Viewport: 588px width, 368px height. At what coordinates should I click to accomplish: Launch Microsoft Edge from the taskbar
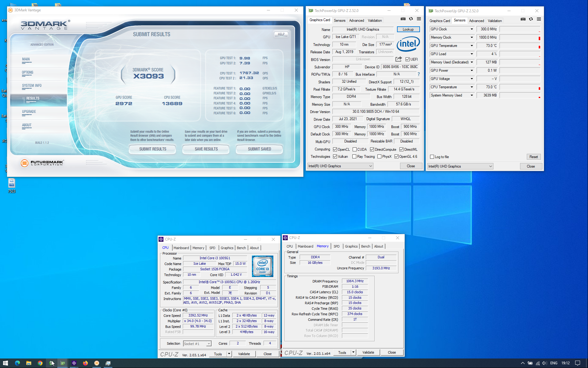tap(17, 363)
